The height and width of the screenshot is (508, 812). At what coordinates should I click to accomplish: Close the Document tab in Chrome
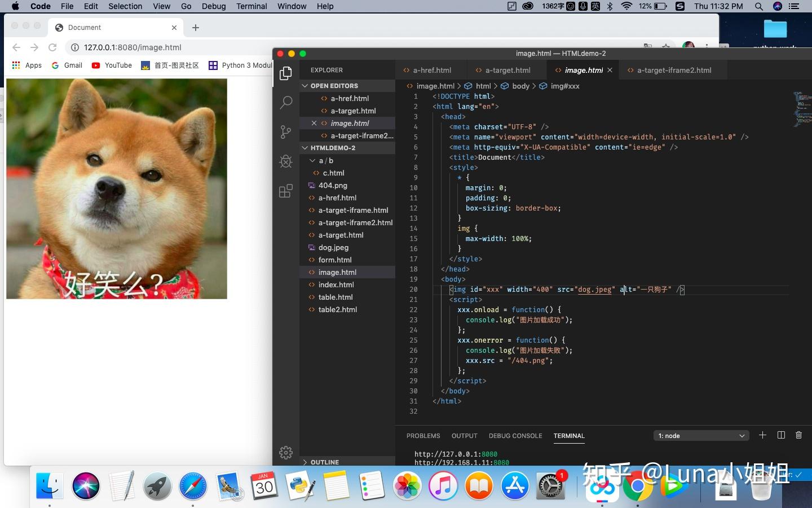[x=174, y=28]
